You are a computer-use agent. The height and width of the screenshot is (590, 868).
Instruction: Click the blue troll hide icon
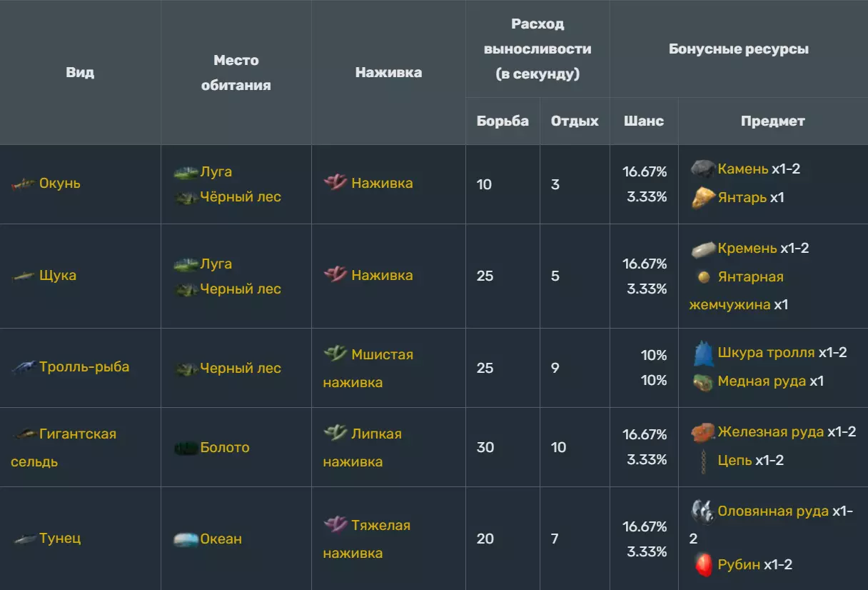(704, 353)
